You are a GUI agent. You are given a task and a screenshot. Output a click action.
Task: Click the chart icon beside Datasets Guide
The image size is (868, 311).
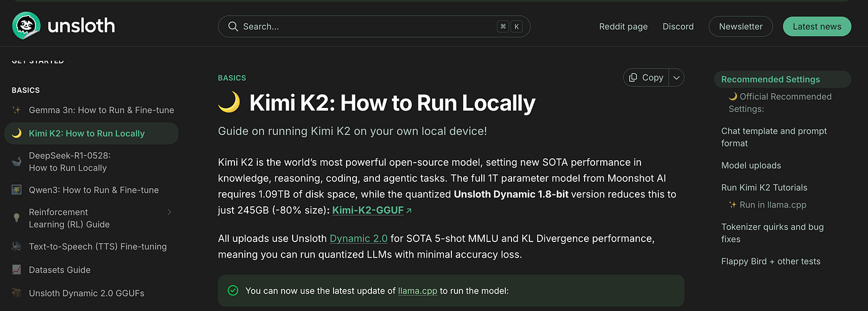pyautogui.click(x=17, y=270)
